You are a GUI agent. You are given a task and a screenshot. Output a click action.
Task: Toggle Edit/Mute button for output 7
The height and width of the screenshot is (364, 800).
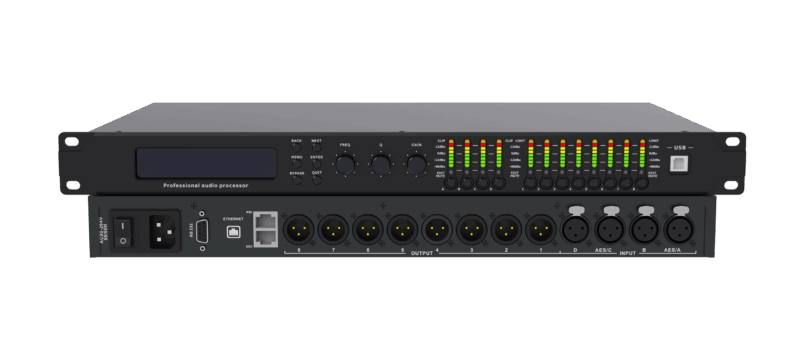[626, 183]
